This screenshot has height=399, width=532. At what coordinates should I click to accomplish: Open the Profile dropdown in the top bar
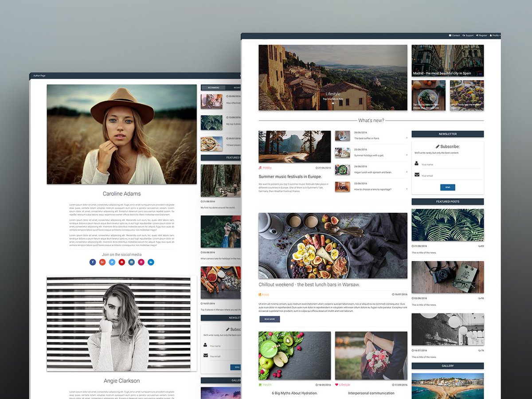tap(495, 35)
